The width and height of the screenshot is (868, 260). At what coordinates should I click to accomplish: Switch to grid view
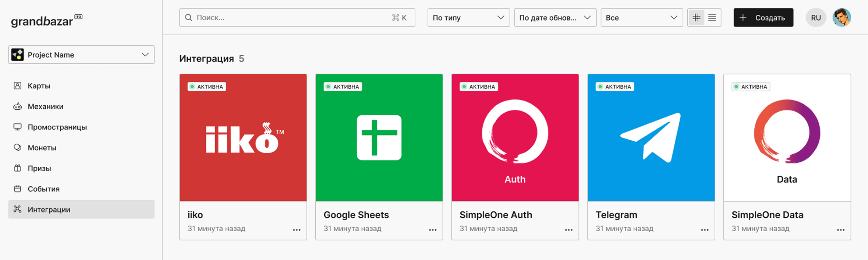tap(696, 18)
